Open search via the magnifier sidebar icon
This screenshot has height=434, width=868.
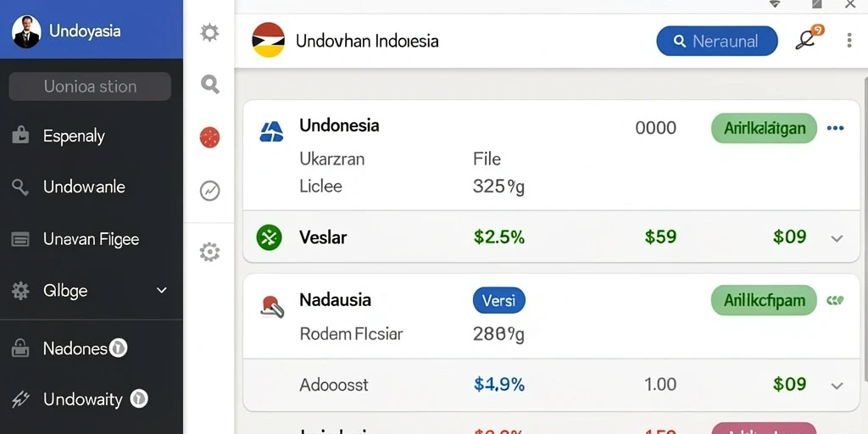[210, 84]
